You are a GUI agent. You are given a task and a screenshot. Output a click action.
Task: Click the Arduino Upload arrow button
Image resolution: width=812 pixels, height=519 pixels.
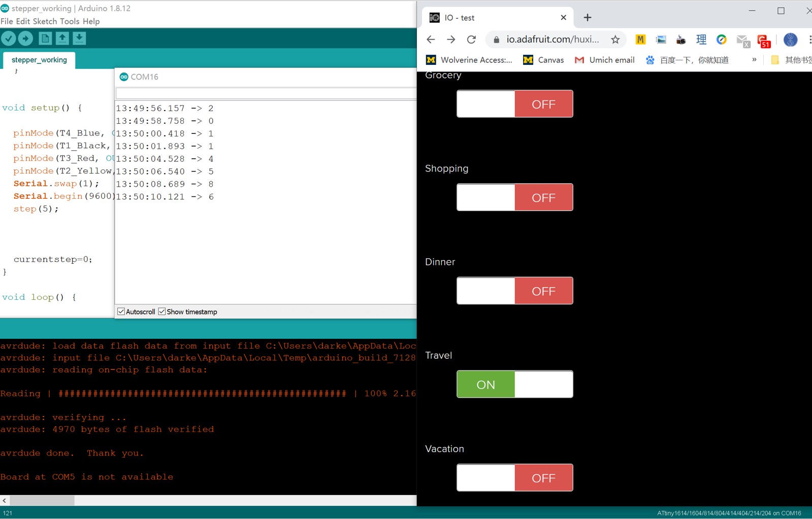click(25, 38)
